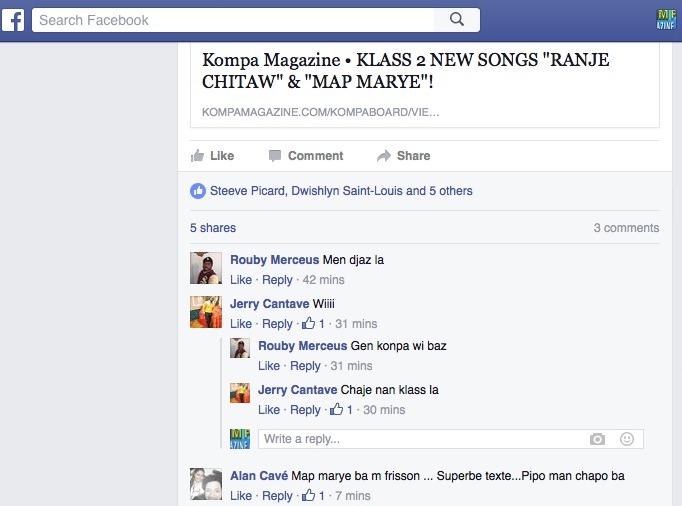
Task: Like the 'Men djaz la' comment
Action: click(241, 280)
